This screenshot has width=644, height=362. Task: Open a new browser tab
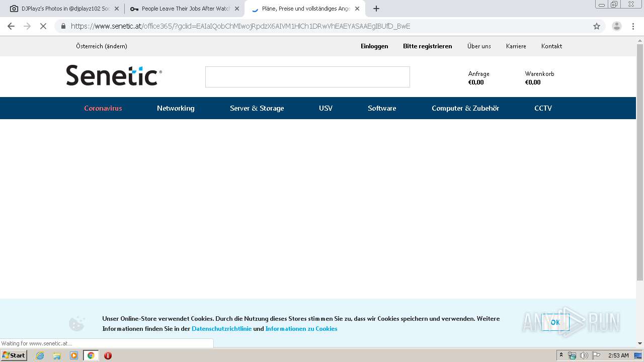376,9
